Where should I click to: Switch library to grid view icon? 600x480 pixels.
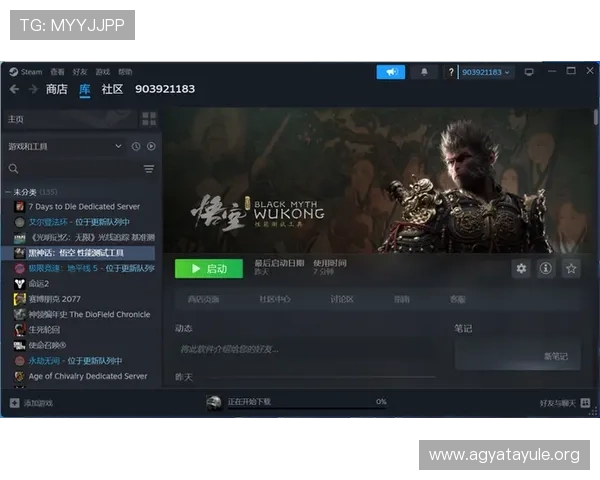coord(149,119)
